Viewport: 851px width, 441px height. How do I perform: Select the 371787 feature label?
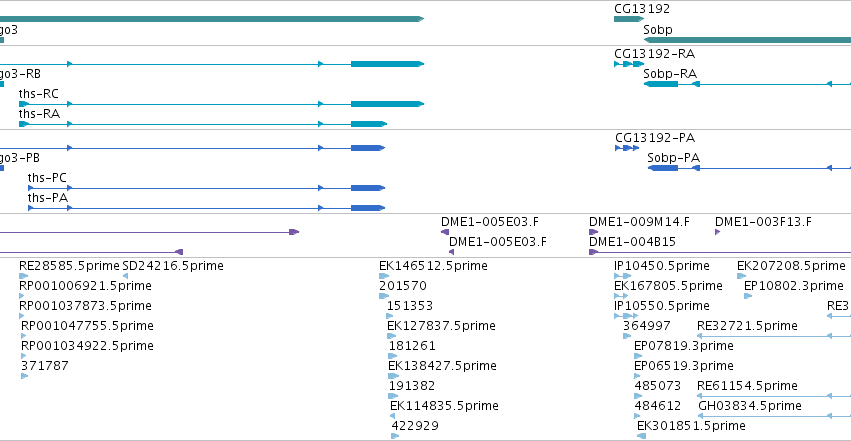pos(45,366)
